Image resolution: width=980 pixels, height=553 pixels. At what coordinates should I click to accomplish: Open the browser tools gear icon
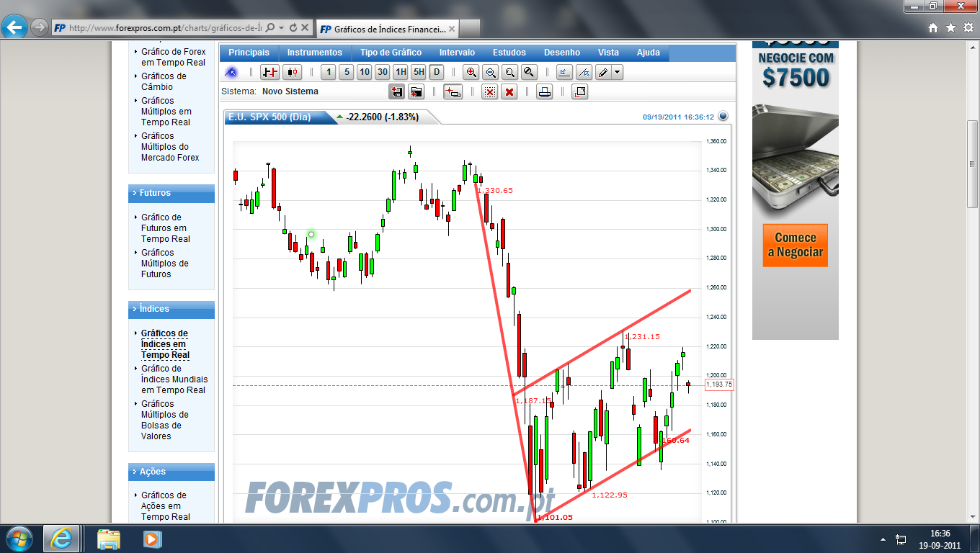pyautogui.click(x=968, y=28)
